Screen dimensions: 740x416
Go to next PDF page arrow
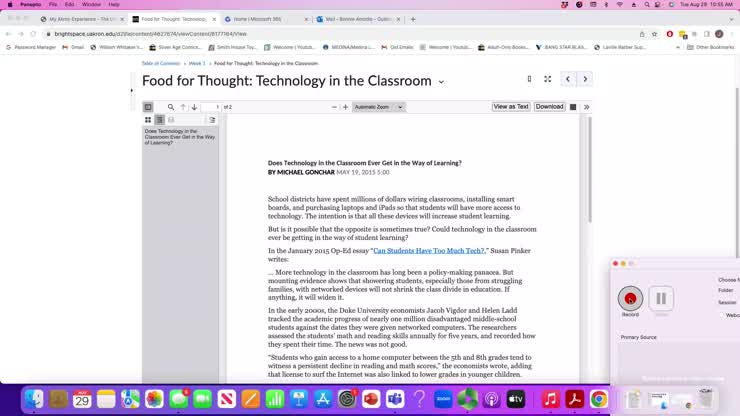(x=194, y=107)
